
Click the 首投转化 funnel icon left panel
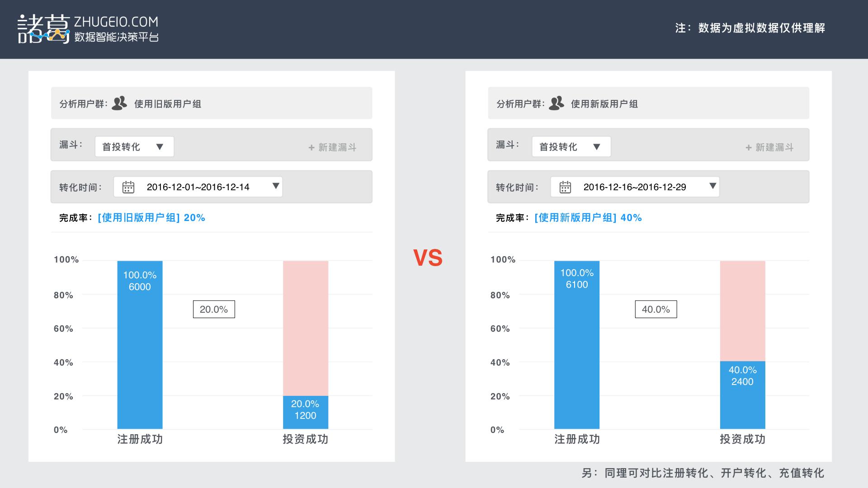[132, 146]
